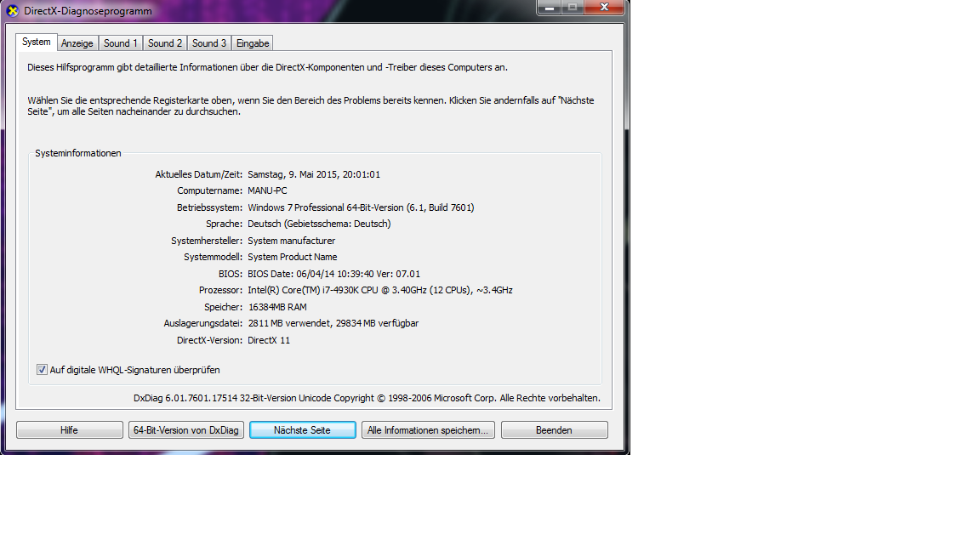Switch to the Eingabe tab
The width and height of the screenshot is (980, 551).
(x=253, y=43)
